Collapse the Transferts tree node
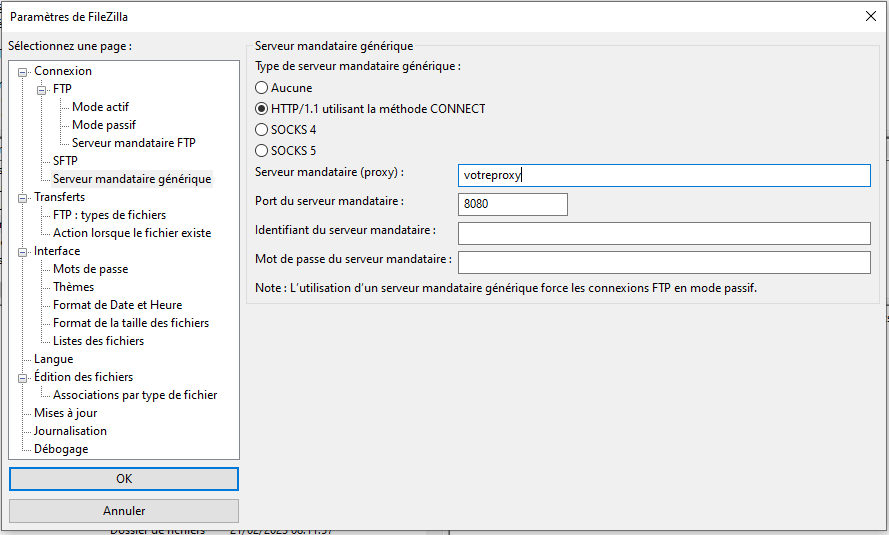This screenshot has width=889, height=535. (x=24, y=198)
